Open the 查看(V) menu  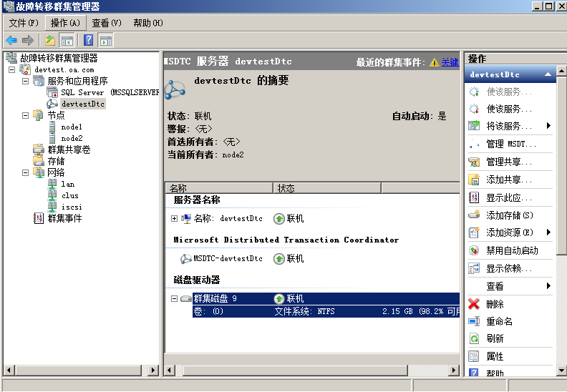click(107, 23)
